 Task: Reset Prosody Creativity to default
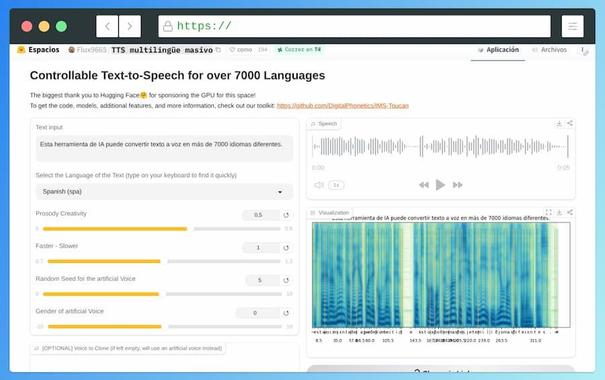point(286,215)
